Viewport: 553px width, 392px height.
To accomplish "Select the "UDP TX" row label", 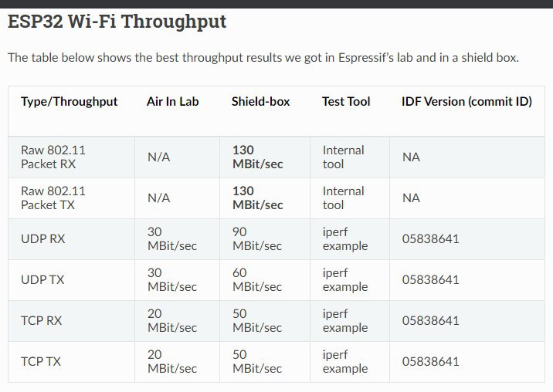I will (42, 279).
